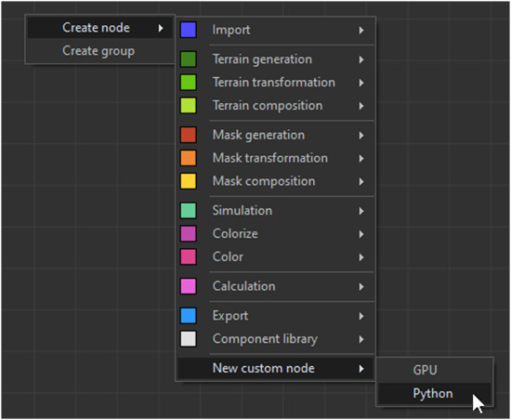Viewport: 511px width, 420px height.
Task: Open the Terrain composition menu entry
Action: 276,106
